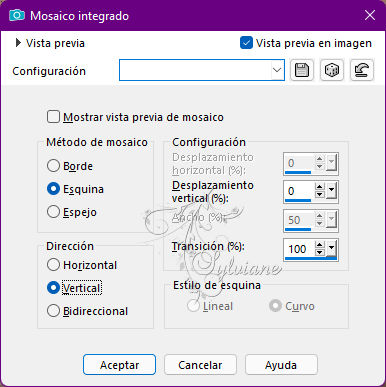Increase Desplazamiento vertical with up arrow
The image size is (386, 387).
click(320, 187)
